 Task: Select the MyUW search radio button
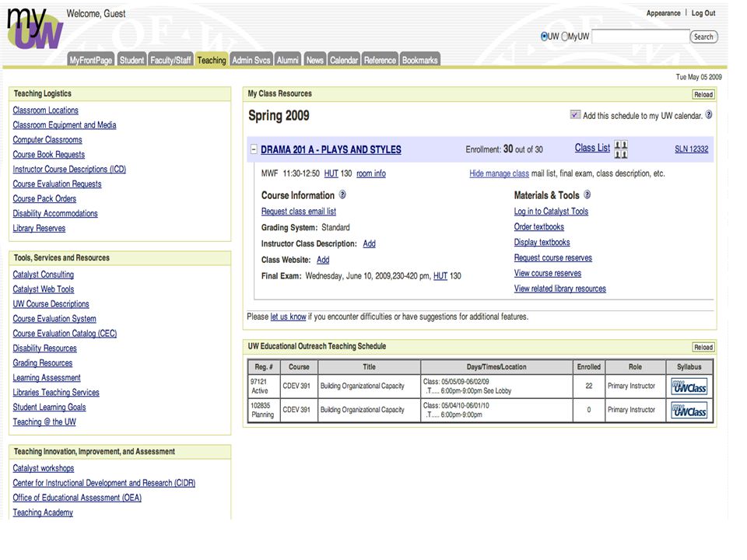pyautogui.click(x=565, y=37)
